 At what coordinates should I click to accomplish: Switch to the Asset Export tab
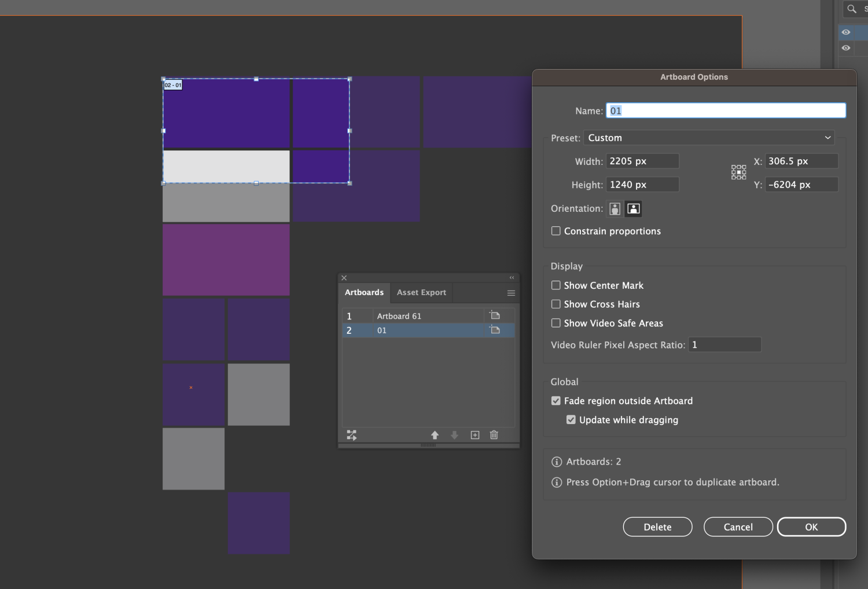[421, 293]
